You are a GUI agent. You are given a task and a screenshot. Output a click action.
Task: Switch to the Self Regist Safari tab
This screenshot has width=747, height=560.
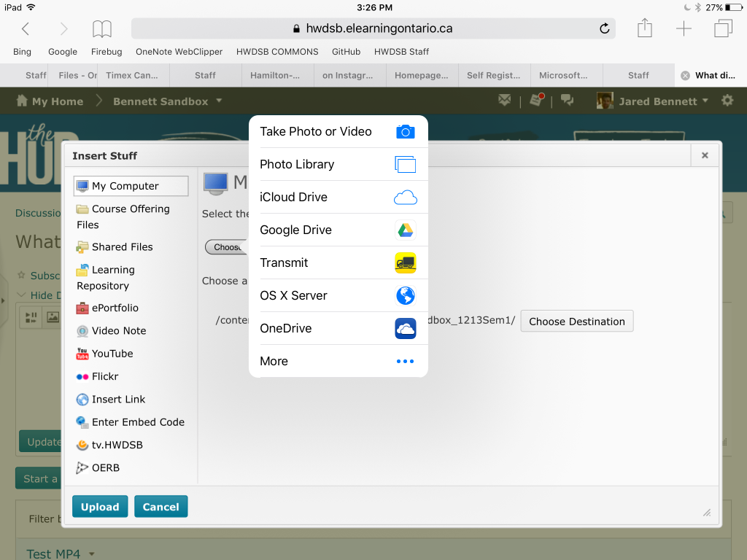[492, 75]
